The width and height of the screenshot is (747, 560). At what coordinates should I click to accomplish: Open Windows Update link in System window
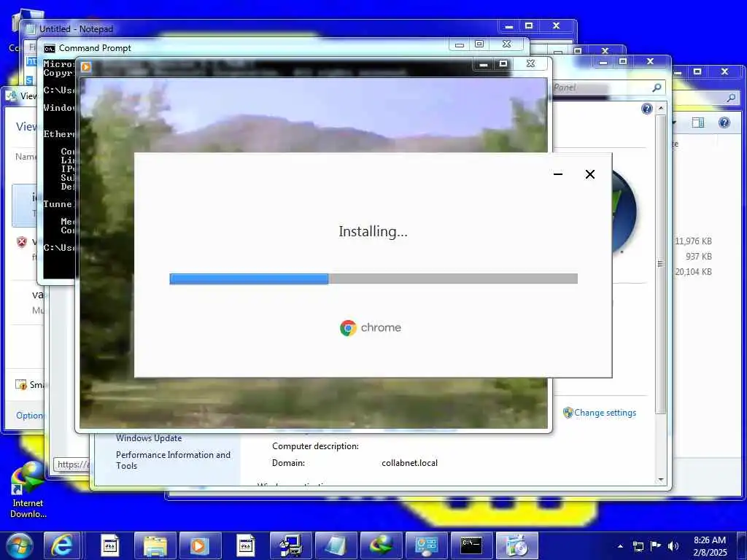(x=149, y=438)
